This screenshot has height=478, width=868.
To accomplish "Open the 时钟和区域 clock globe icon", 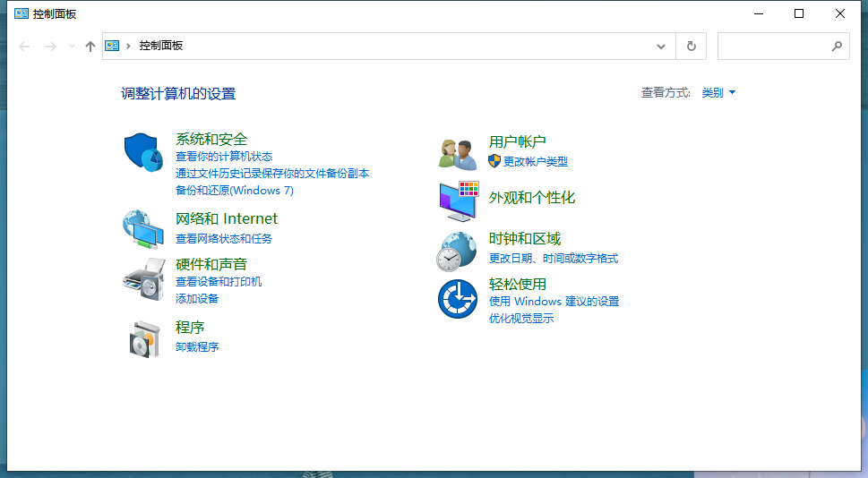I will pos(457,252).
